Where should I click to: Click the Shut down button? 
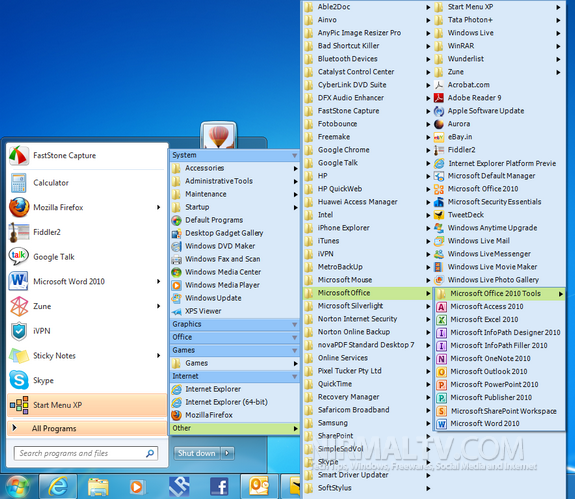(x=197, y=453)
